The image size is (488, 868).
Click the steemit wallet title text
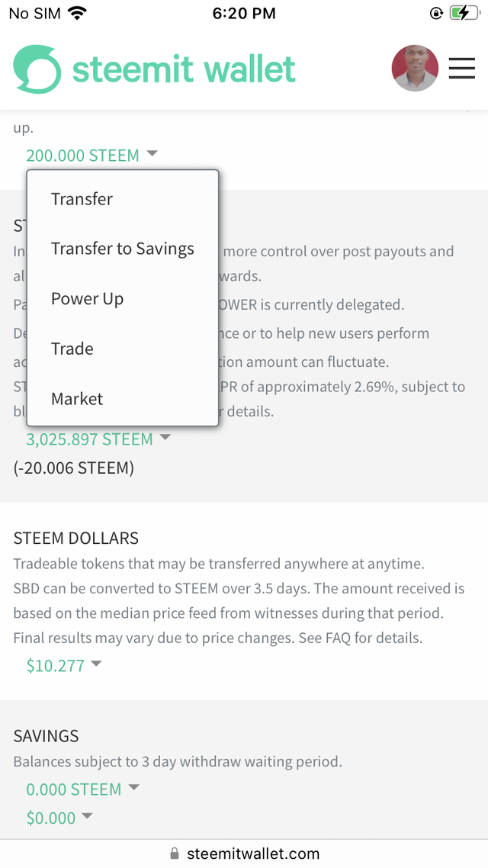pyautogui.click(x=184, y=69)
